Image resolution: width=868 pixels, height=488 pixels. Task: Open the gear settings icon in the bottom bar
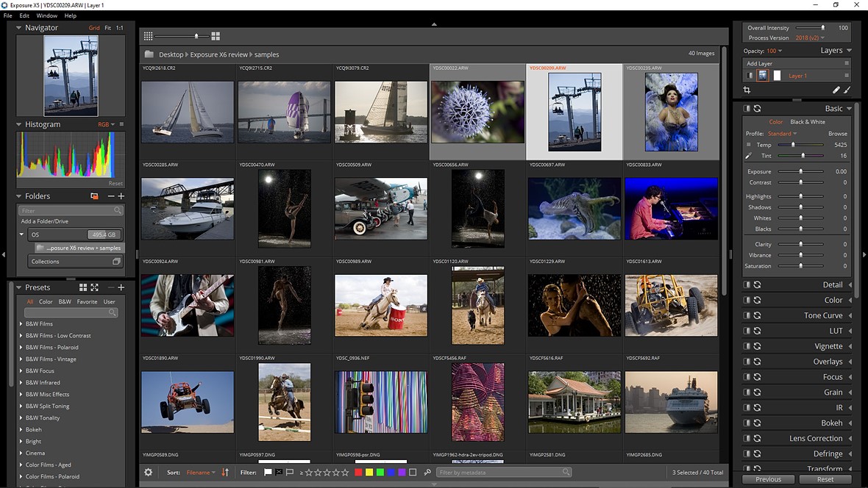tap(148, 473)
